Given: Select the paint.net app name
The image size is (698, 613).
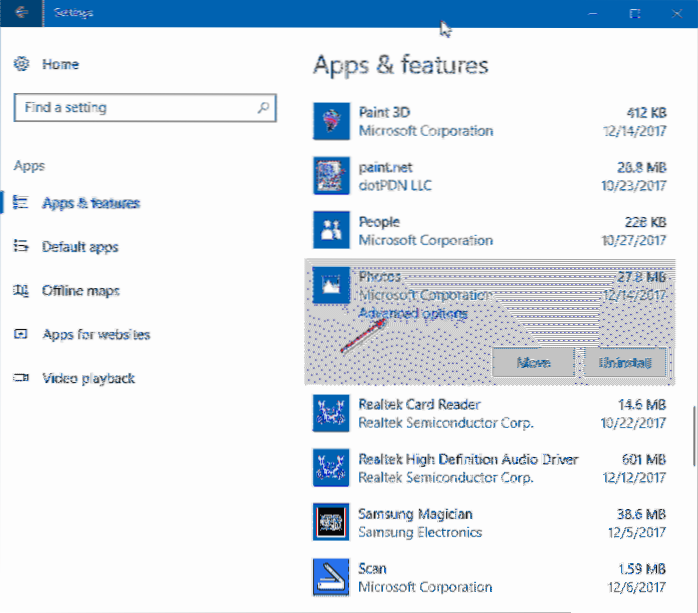Looking at the screenshot, I should pos(386,167).
